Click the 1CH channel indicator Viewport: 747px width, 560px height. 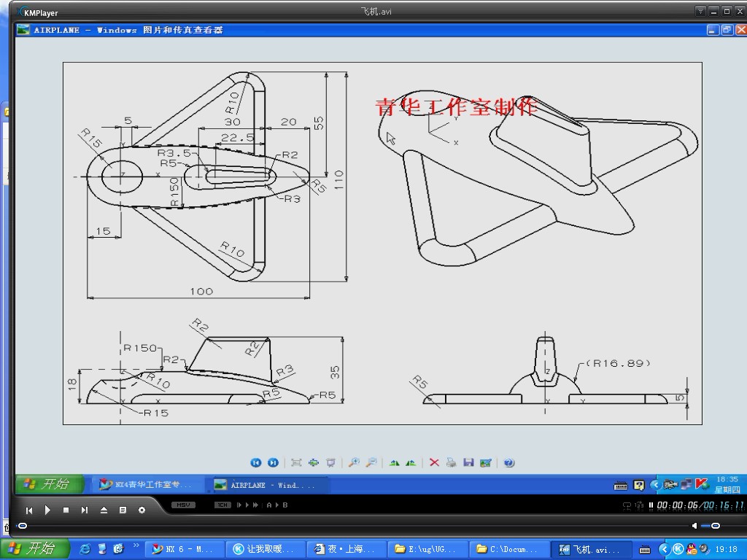pyautogui.click(x=222, y=505)
